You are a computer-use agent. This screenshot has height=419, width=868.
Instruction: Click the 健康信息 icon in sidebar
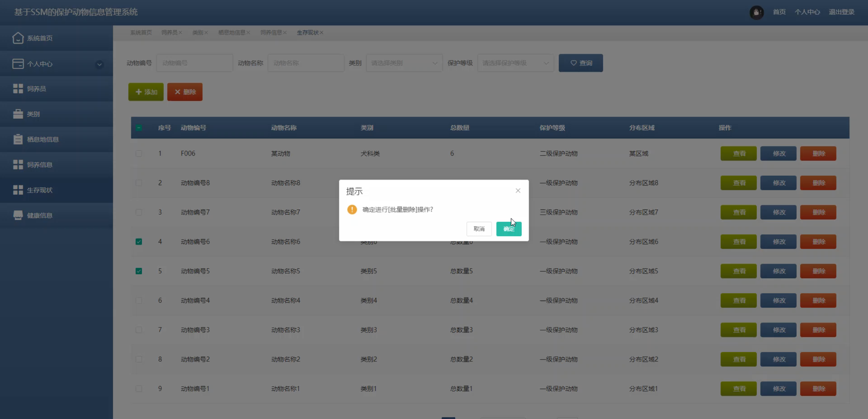click(x=18, y=215)
